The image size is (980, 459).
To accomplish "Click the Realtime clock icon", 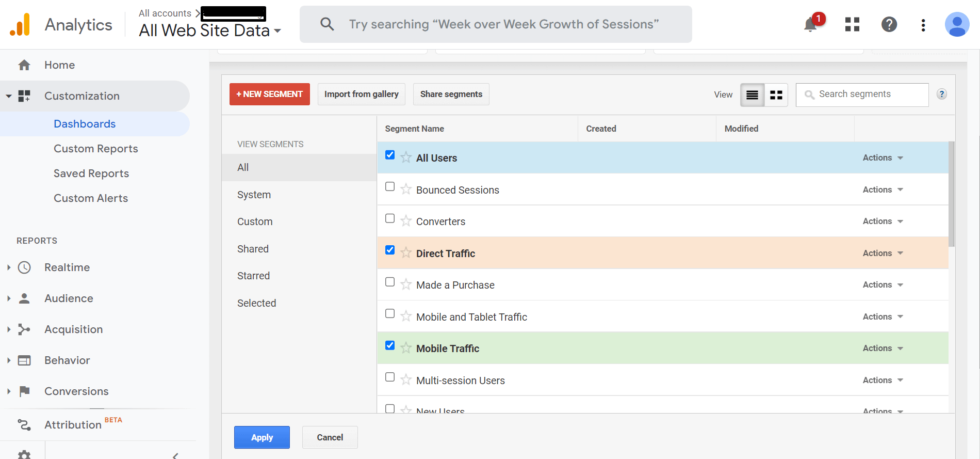I will pyautogui.click(x=24, y=267).
